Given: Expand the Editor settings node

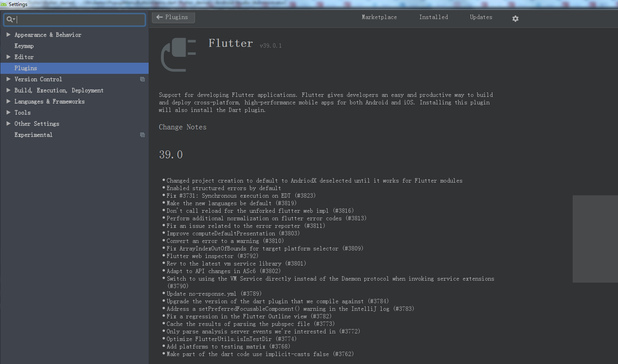Looking at the screenshot, I should coord(8,57).
